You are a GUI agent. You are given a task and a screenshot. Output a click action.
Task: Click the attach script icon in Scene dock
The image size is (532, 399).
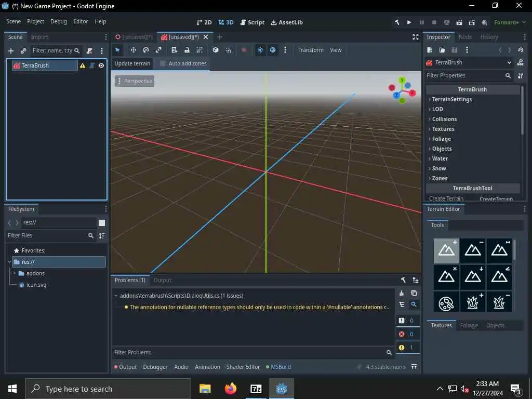pos(89,51)
